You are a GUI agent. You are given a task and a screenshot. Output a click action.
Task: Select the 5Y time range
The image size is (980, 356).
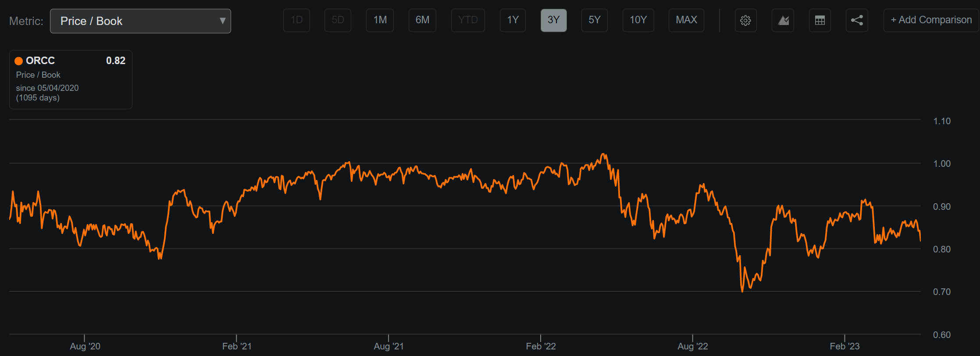tap(595, 20)
